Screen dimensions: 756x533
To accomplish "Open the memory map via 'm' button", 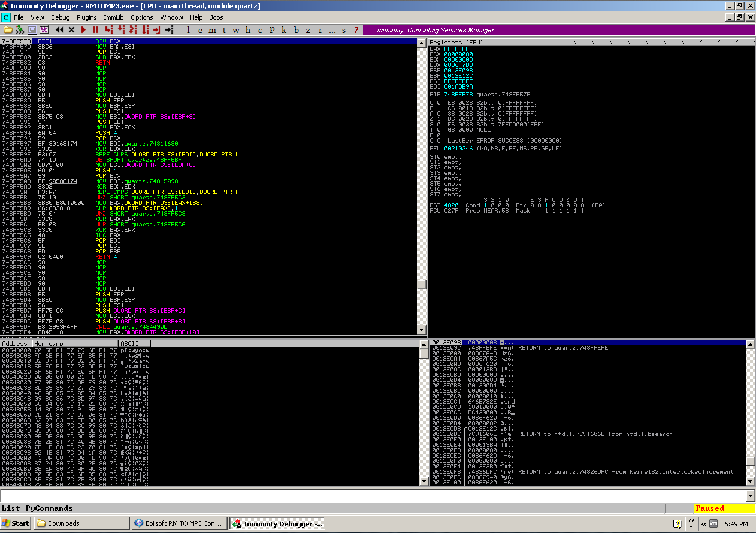I will pos(212,30).
